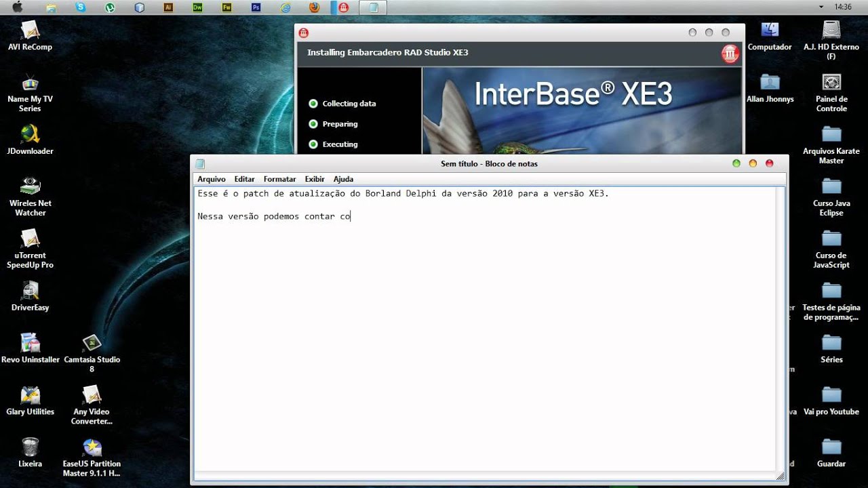
Task: Open uTorrent SpeedUp Pro shortcut
Action: coord(30,249)
